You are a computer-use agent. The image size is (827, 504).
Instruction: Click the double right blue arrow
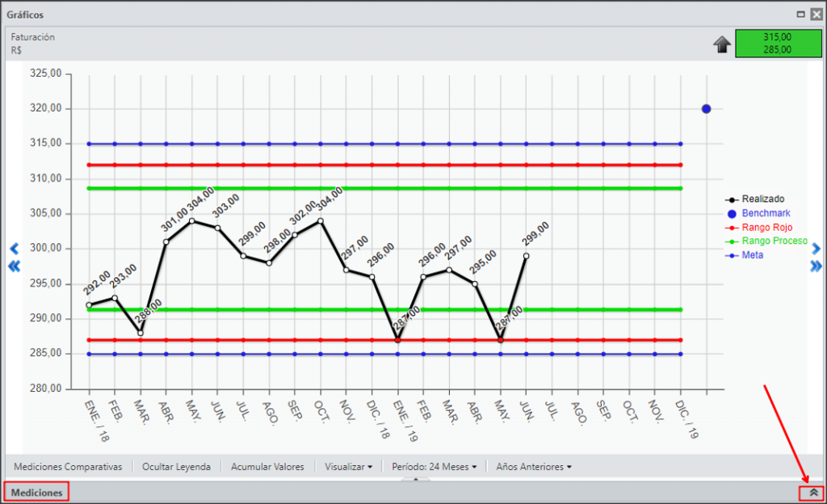tap(816, 267)
